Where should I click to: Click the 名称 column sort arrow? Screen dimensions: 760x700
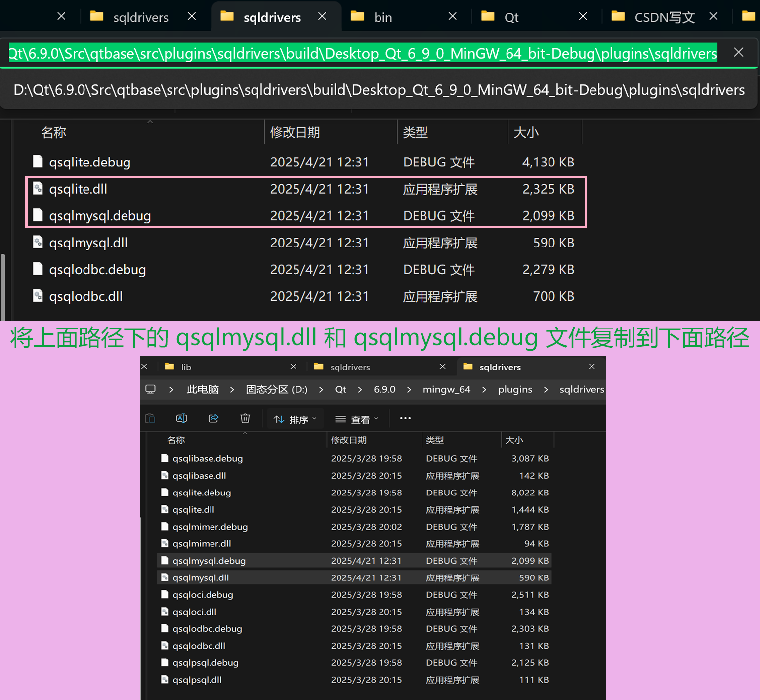244,432
